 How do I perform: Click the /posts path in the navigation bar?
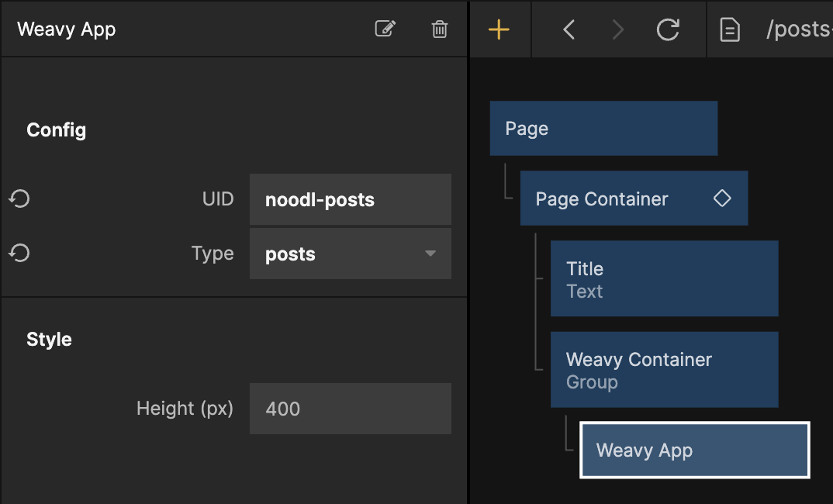click(x=799, y=30)
